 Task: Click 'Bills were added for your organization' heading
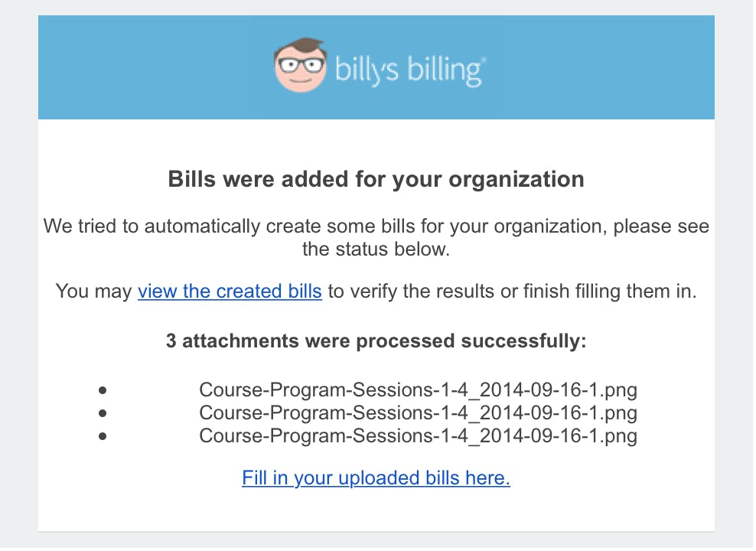(376, 179)
